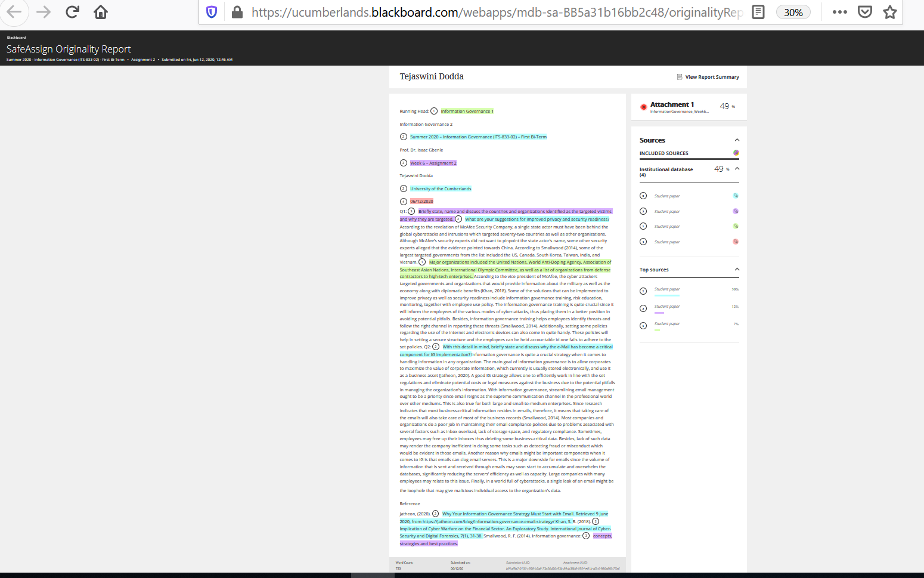This screenshot has height=578, width=924.
Task: Toggle cyan highlight for first Student paper
Action: click(x=736, y=196)
